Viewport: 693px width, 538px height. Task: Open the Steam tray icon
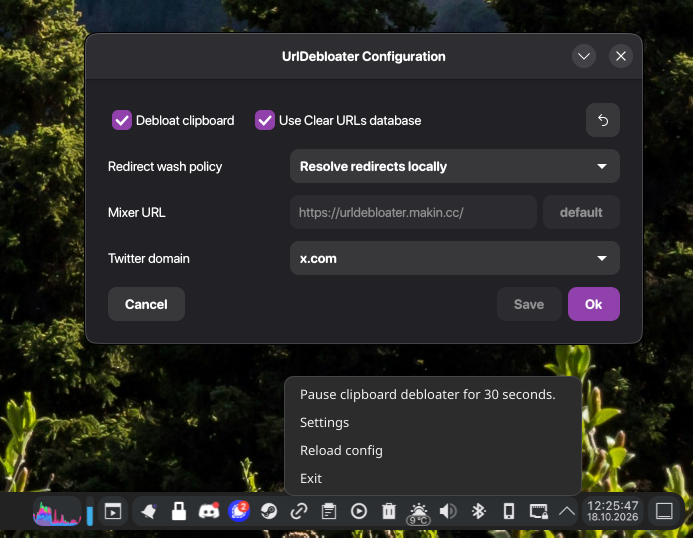pyautogui.click(x=269, y=511)
